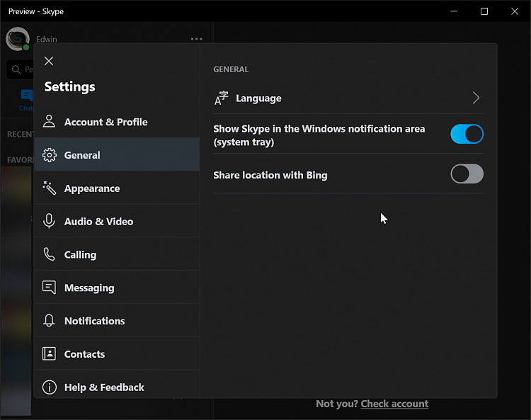Viewport: 531px width, 420px height.
Task: Click the Account & Profile person icon
Action: click(49, 121)
